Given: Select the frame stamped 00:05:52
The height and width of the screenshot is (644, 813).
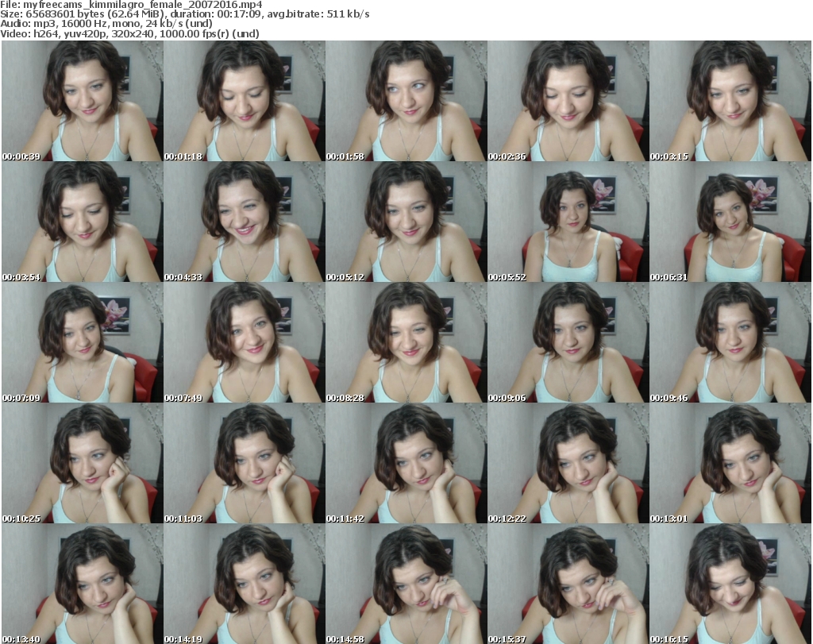Looking at the screenshot, I should pyautogui.click(x=568, y=222).
